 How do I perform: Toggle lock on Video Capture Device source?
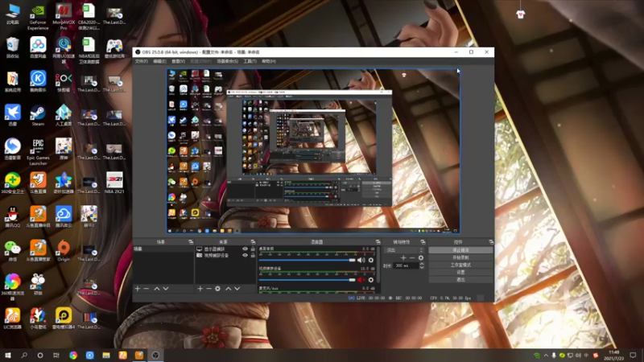coord(253,255)
